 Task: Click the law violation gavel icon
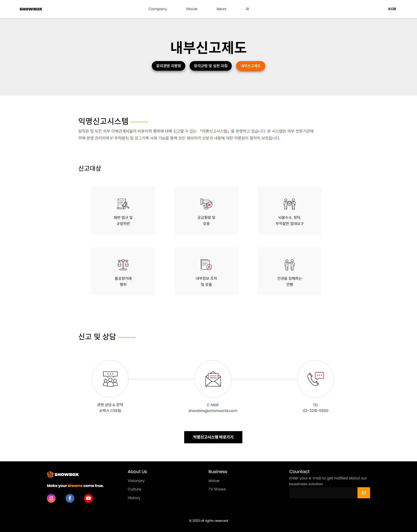123,204
